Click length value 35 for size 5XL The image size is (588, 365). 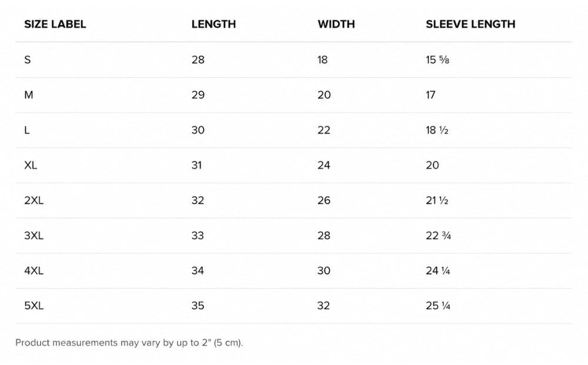tap(198, 306)
